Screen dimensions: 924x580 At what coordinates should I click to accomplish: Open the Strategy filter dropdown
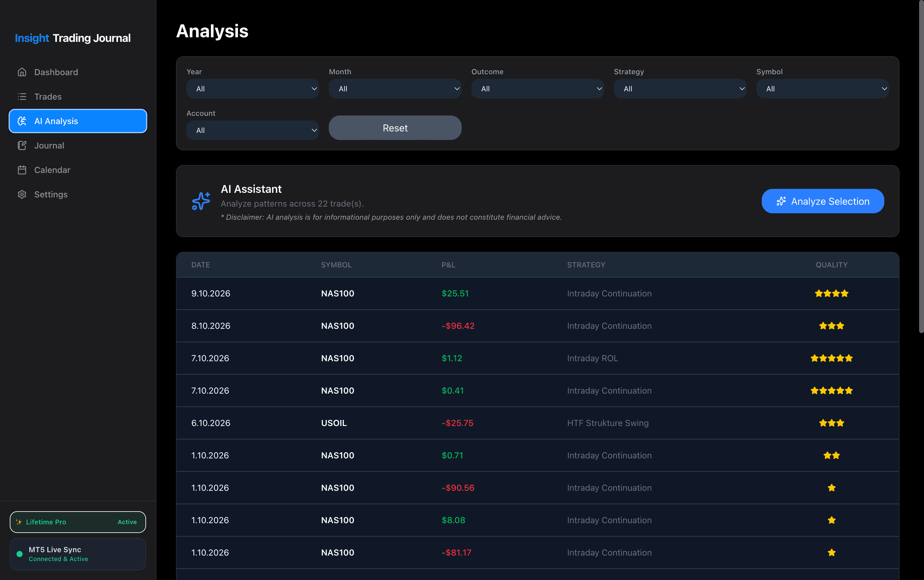(x=680, y=89)
